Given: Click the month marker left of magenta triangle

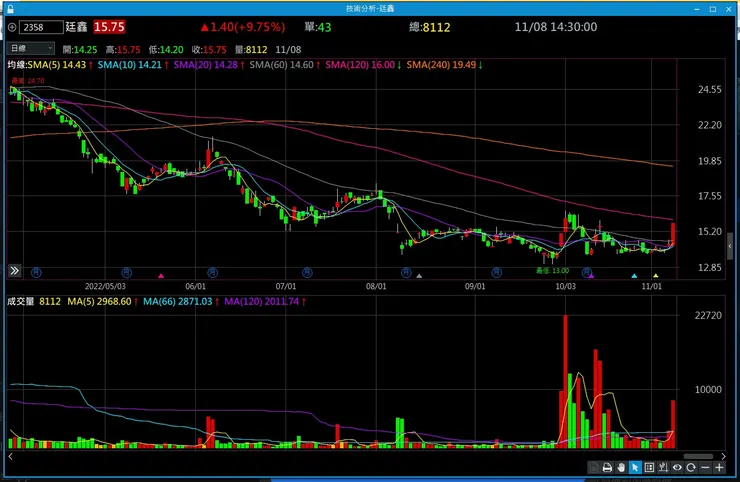Looking at the screenshot, I should point(126,272).
